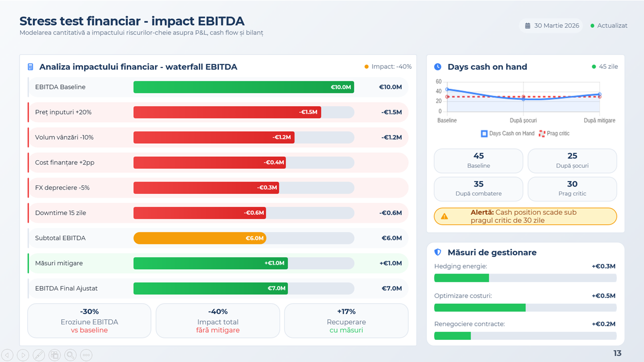Open more slideshow options (three dots)
644x362 pixels.
pyautogui.click(x=86, y=355)
